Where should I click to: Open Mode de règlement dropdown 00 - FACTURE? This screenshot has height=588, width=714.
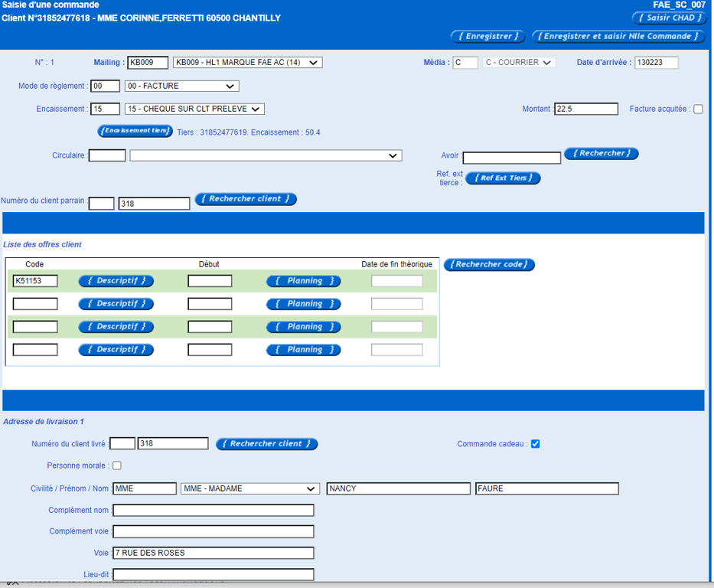(x=181, y=86)
